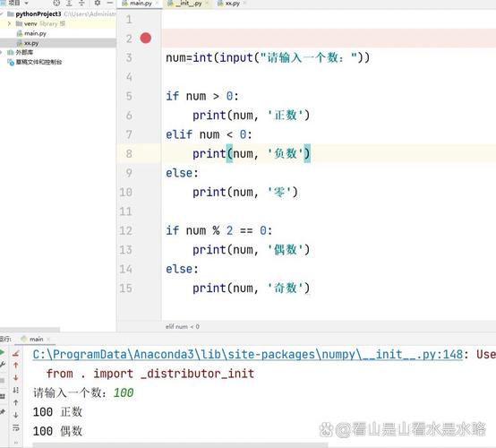496x448 pixels.
Task: Open run configuration wrench icon
Action: tap(2, 365)
